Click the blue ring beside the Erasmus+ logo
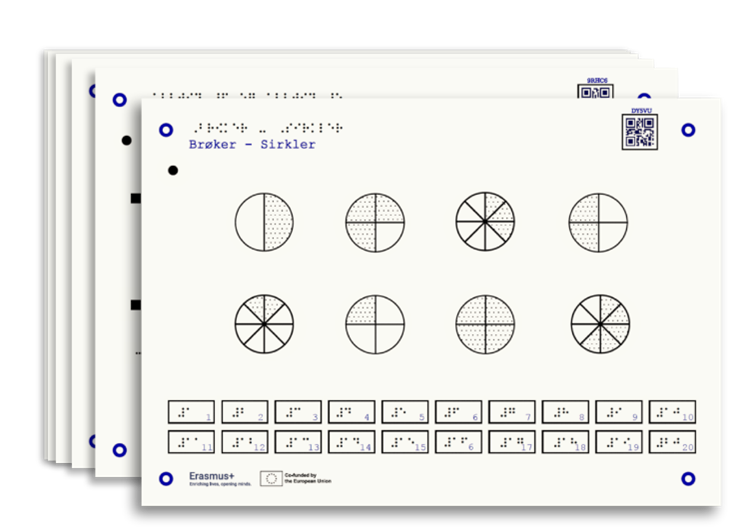The height and width of the screenshot is (528, 750). pos(166,479)
